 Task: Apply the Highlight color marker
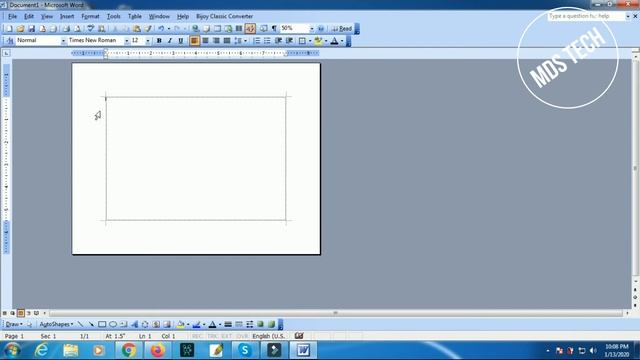coord(318,40)
